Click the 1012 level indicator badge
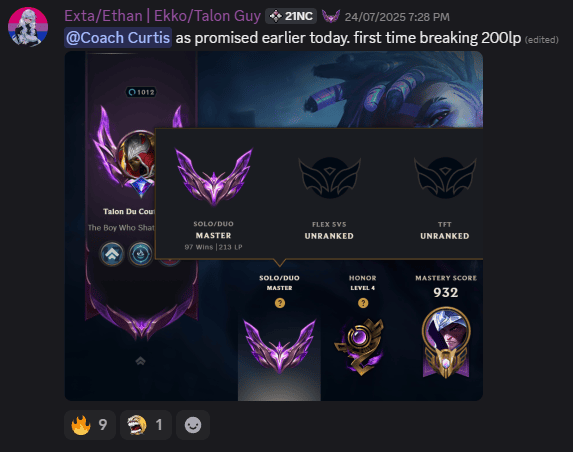Viewport: 573px width, 452px height. (x=141, y=92)
